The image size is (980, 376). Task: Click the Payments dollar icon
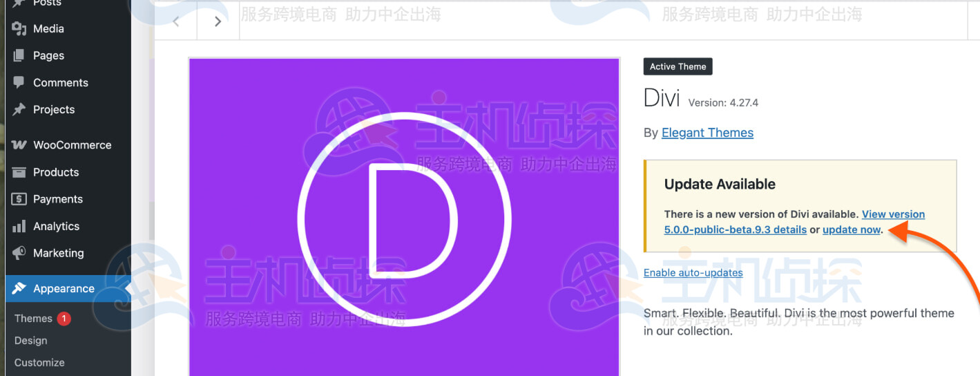click(x=19, y=199)
